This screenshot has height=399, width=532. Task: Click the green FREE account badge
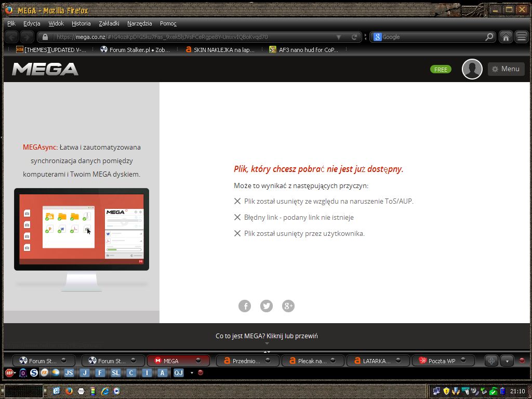[x=441, y=69]
